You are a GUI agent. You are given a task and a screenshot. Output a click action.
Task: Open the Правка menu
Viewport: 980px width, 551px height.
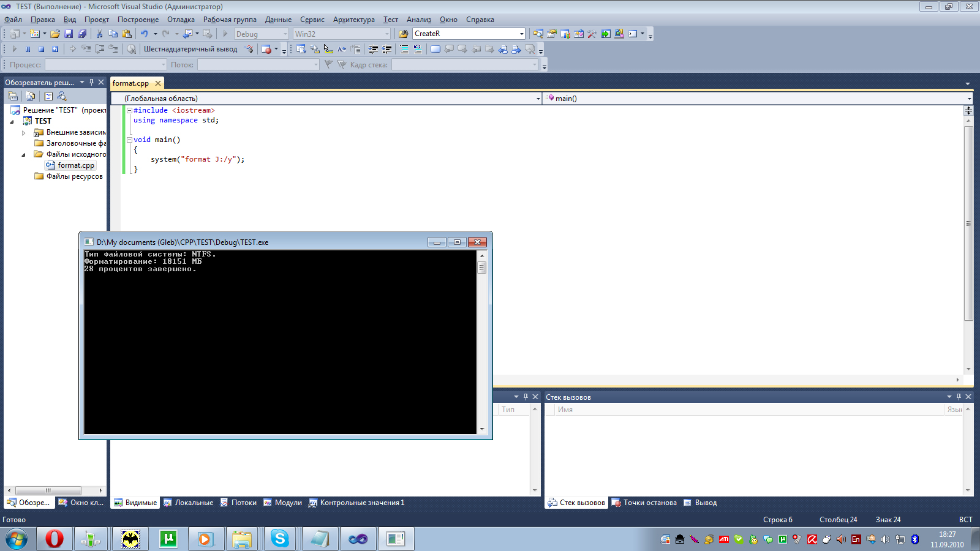pos(43,20)
